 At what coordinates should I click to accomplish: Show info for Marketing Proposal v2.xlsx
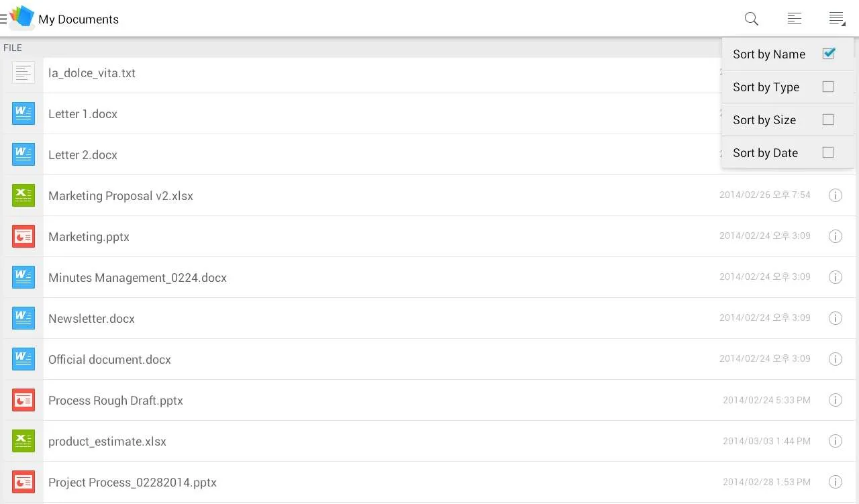[836, 195]
